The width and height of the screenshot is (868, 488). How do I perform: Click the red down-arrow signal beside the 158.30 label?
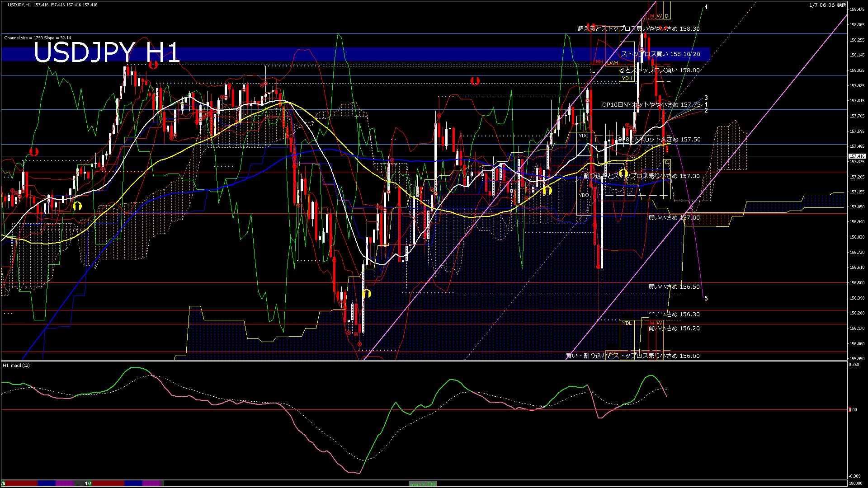pos(590,27)
